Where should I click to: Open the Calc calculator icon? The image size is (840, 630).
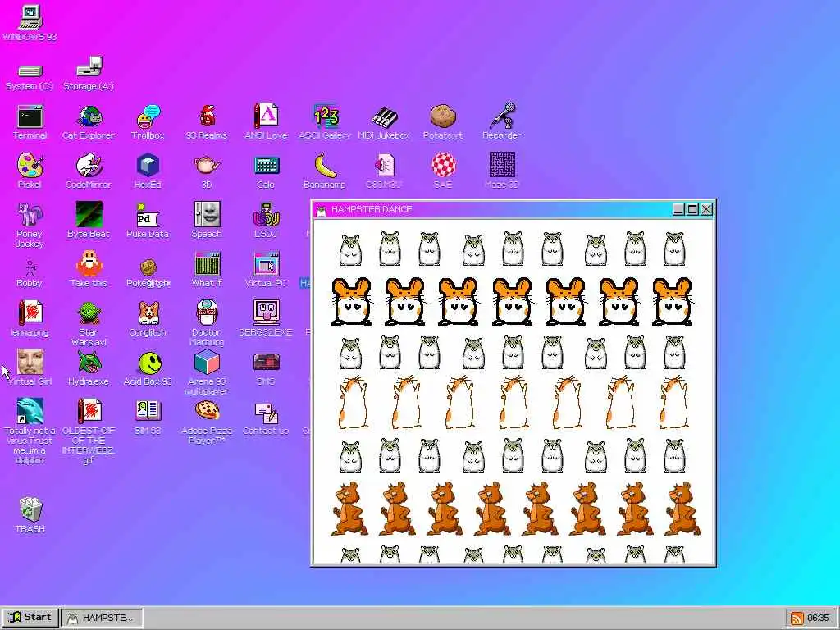267,166
